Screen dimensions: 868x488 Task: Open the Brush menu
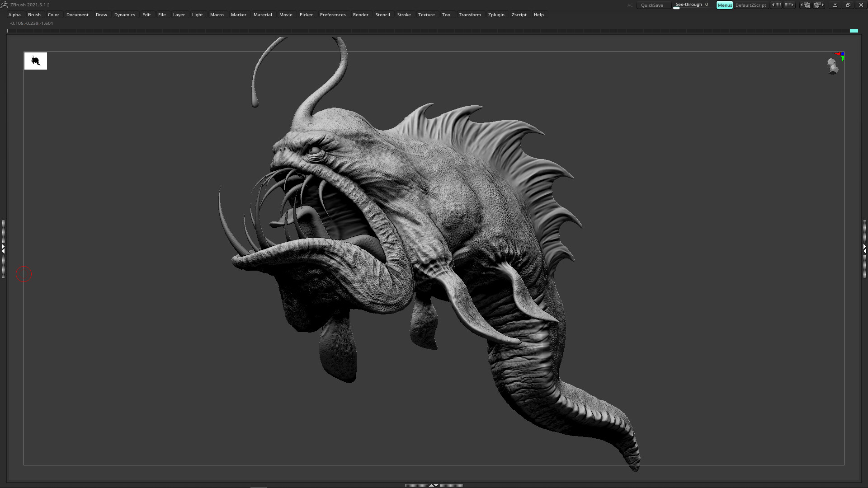(34, 14)
